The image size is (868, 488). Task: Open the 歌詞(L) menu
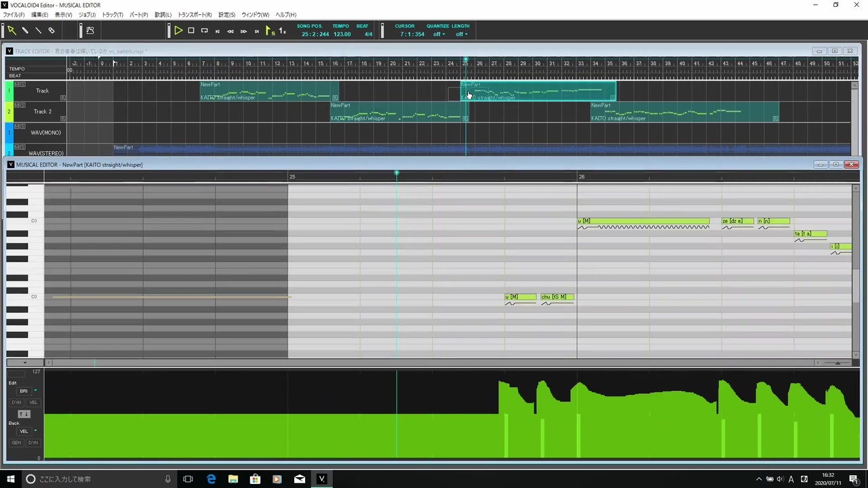pyautogui.click(x=163, y=15)
